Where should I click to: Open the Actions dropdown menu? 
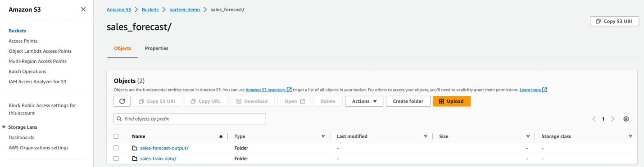(364, 101)
